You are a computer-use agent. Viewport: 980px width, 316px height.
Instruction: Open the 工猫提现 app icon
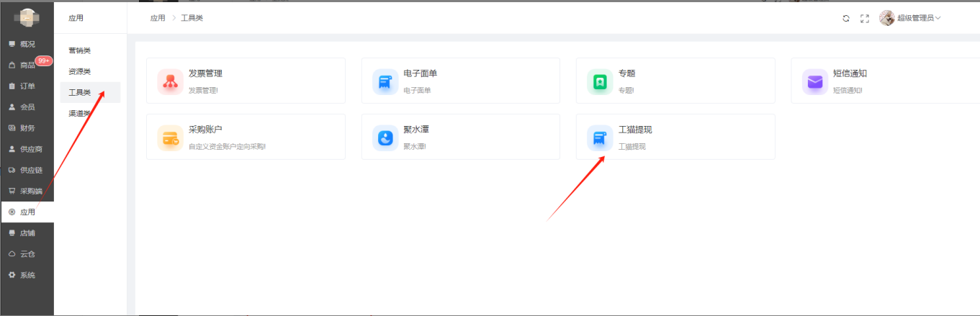point(600,137)
